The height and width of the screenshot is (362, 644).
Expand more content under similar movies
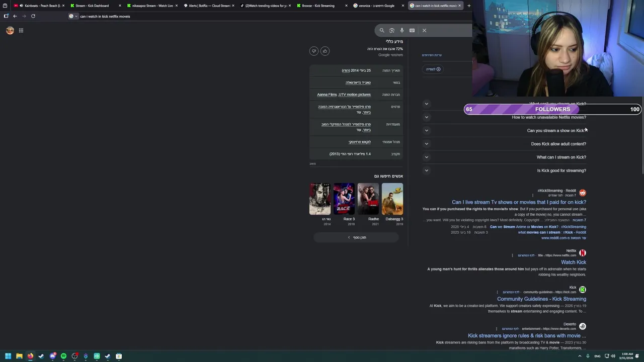(x=357, y=237)
